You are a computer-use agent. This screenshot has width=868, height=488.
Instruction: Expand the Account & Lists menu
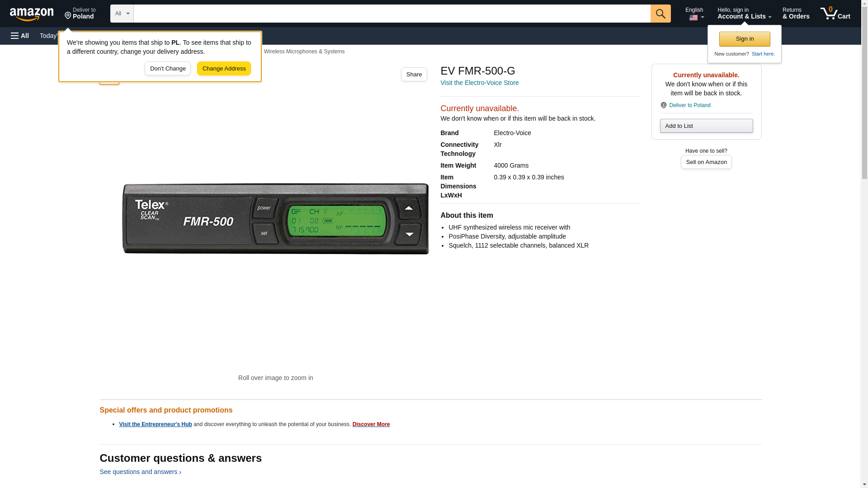coord(744,14)
